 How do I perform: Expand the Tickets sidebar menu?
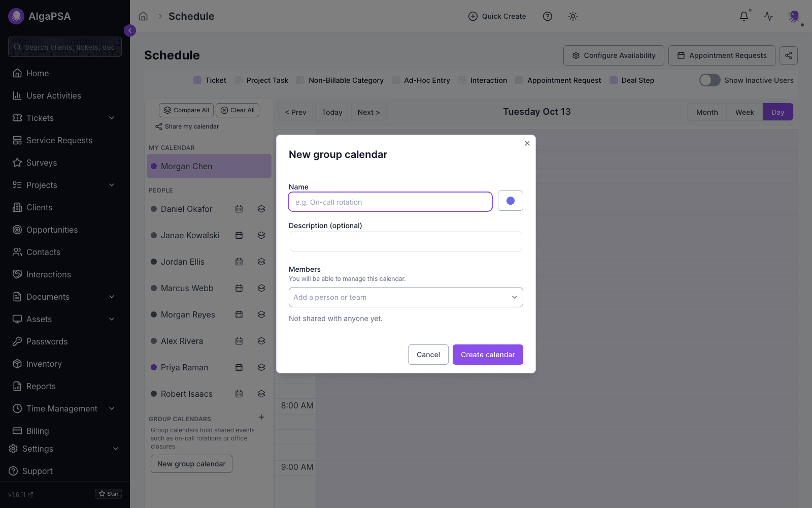(65, 118)
